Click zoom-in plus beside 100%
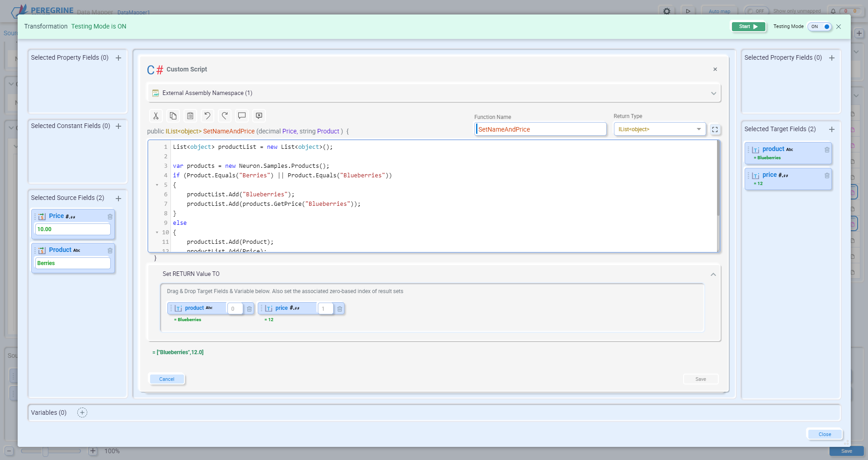 [93, 451]
